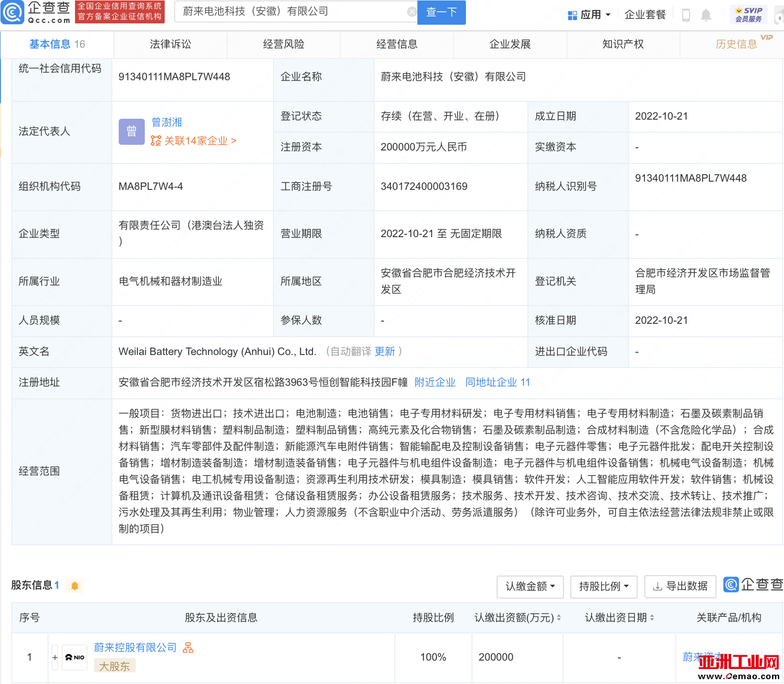Select 200000万元人民币 registered capital value
Viewport: 784px width, 684px height.
(x=424, y=147)
